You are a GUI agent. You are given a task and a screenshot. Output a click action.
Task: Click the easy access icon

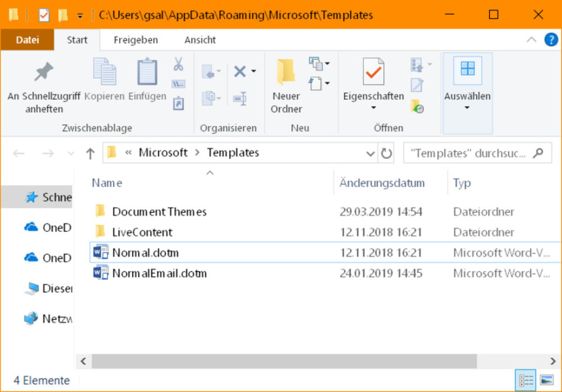[316, 84]
